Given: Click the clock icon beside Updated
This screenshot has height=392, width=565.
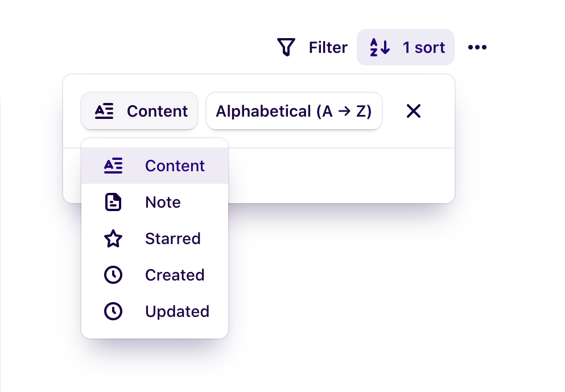Looking at the screenshot, I should [x=113, y=311].
